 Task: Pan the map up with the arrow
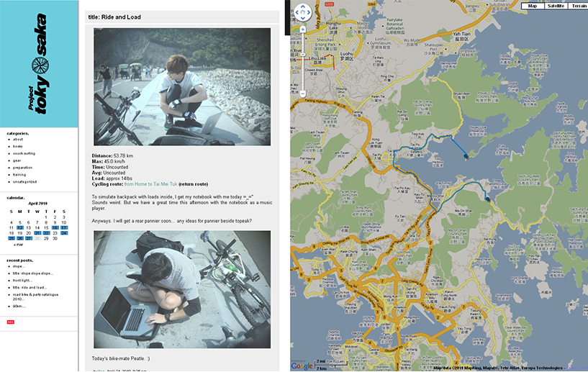tap(302, 6)
